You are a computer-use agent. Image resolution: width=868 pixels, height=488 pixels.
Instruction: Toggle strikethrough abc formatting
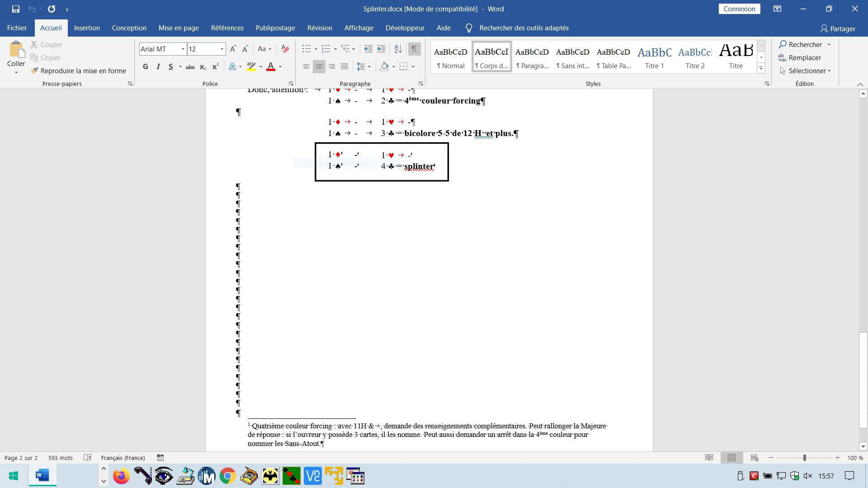(190, 66)
